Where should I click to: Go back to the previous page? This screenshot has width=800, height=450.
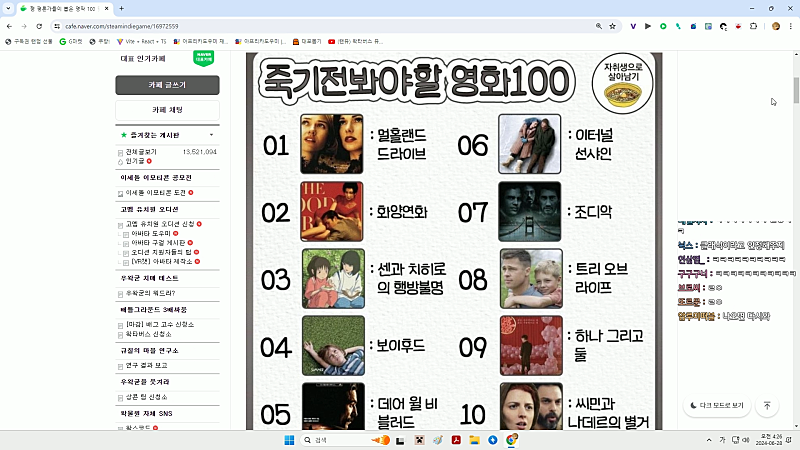coord(9,26)
